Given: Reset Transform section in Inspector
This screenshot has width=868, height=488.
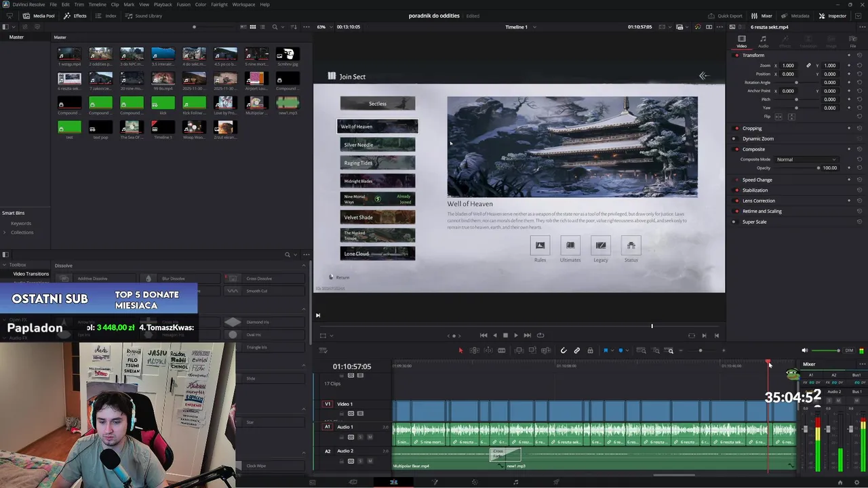Looking at the screenshot, I should (x=859, y=55).
